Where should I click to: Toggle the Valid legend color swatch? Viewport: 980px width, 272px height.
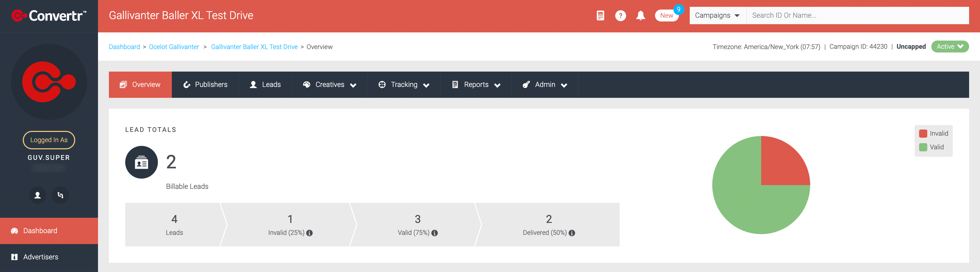pos(923,147)
